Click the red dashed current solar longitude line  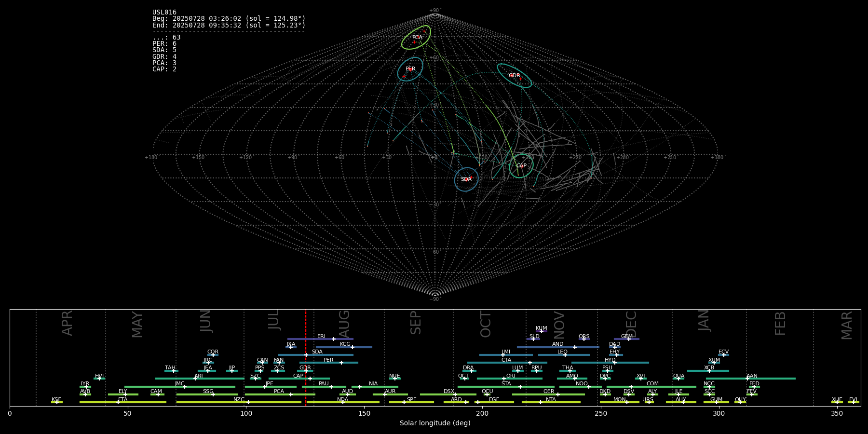tap(305, 357)
